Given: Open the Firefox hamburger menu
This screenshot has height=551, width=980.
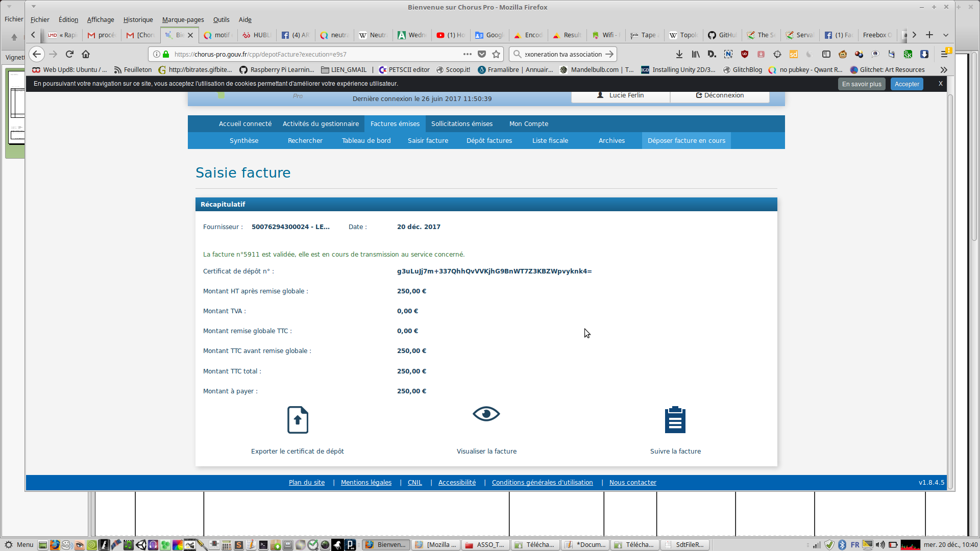Looking at the screenshot, I should tap(944, 54).
